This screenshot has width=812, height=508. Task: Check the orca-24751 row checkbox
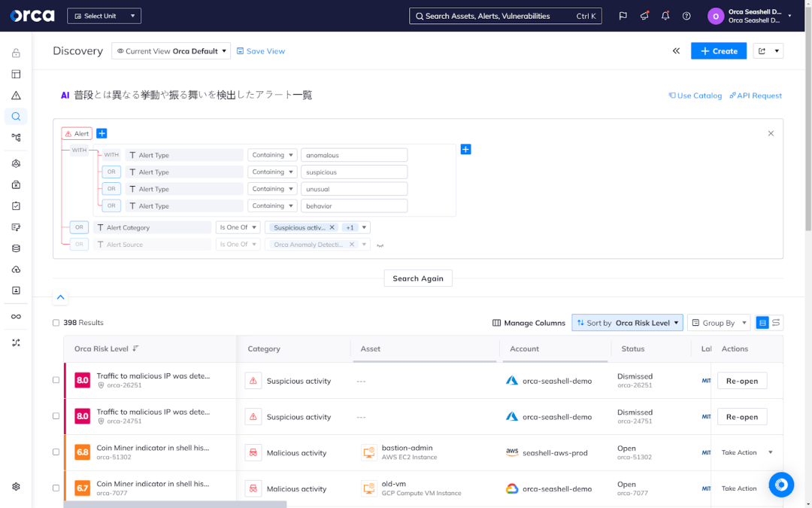(56, 415)
